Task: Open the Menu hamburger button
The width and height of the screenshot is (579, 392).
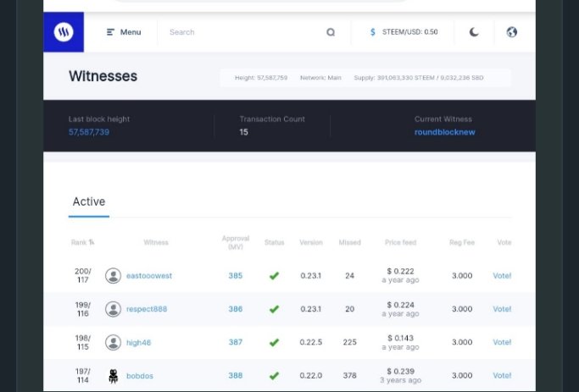Action: click(x=124, y=32)
